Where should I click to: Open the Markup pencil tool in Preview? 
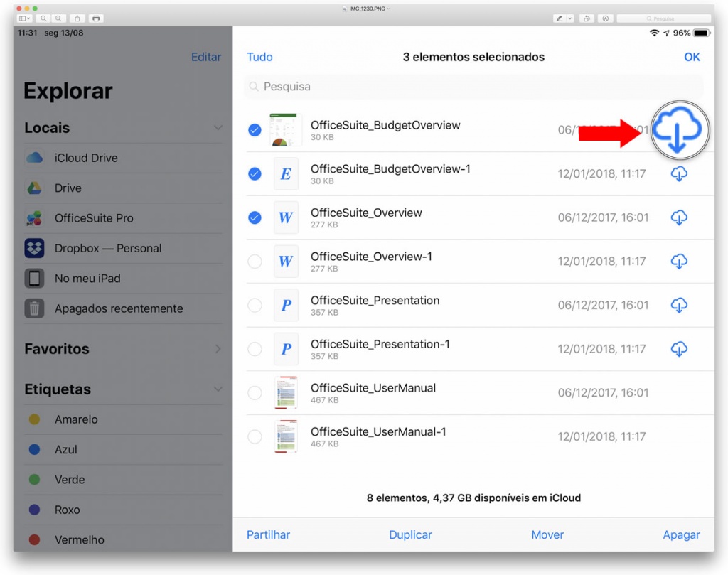(560, 18)
